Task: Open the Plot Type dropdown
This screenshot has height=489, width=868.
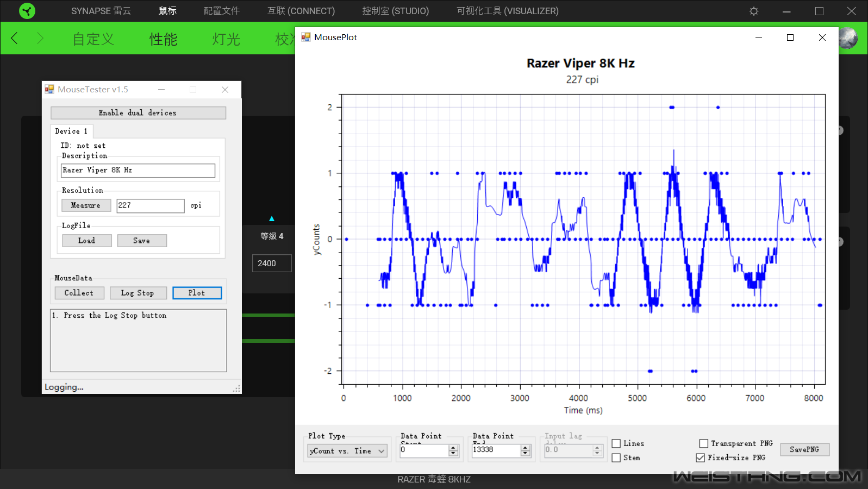Action: click(x=347, y=451)
